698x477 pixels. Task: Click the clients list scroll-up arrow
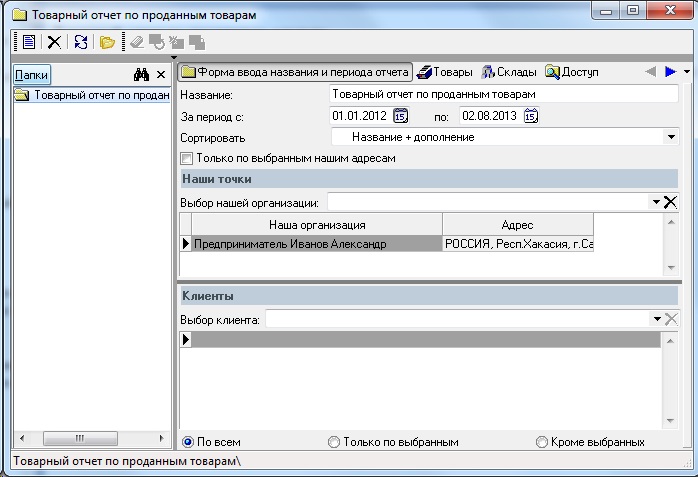coord(670,341)
